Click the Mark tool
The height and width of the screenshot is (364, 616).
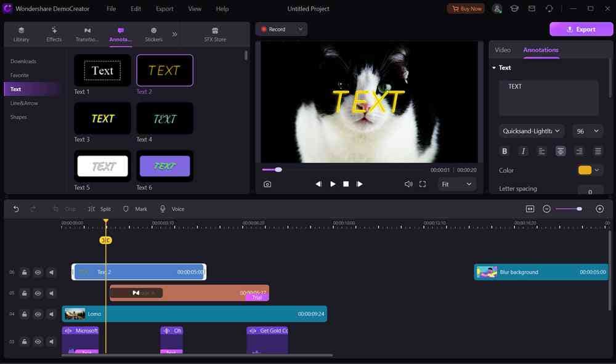135,209
